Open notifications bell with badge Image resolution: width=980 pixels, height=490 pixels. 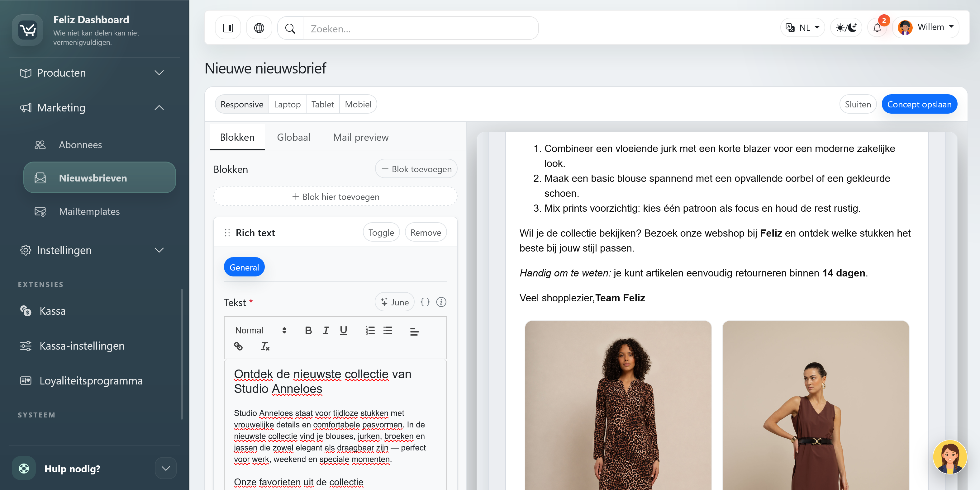point(877,28)
